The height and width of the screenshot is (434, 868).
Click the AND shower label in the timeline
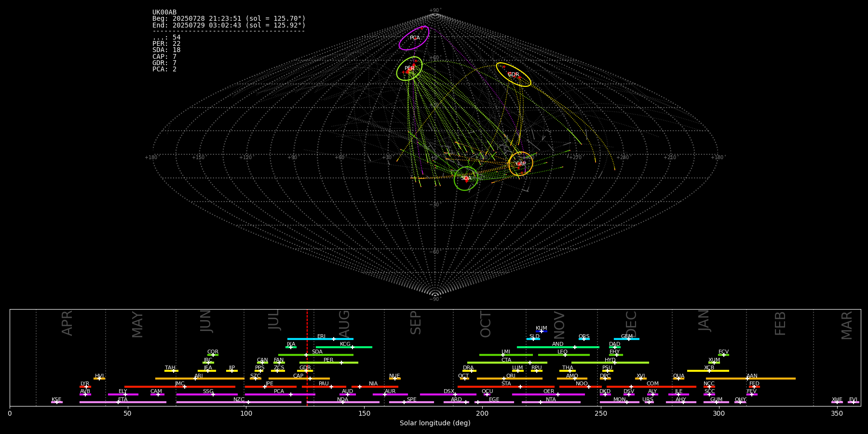558,344
